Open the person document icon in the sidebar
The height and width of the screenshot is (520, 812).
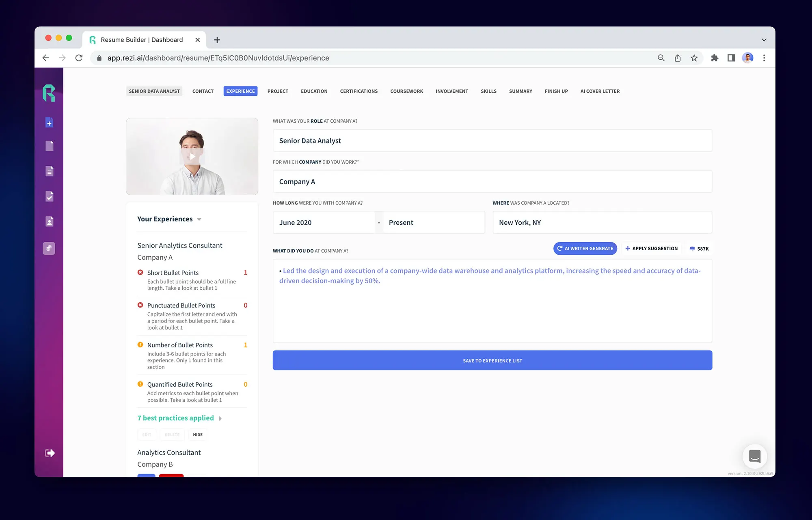coord(49,221)
